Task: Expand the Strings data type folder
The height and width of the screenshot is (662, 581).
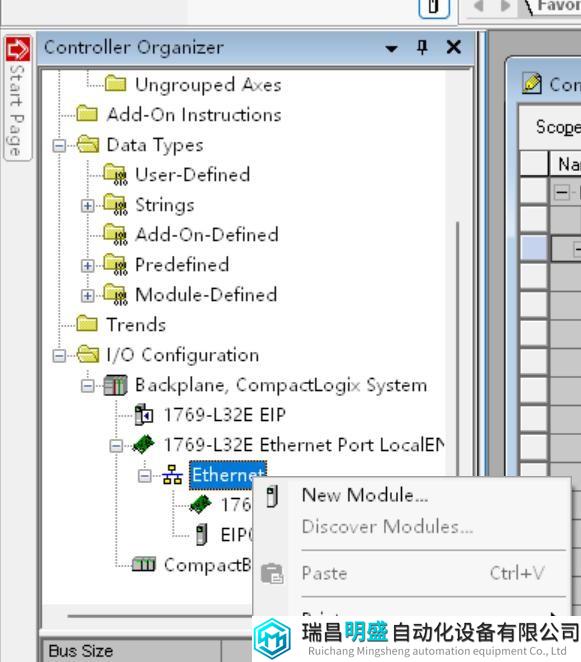Action: click(x=87, y=206)
